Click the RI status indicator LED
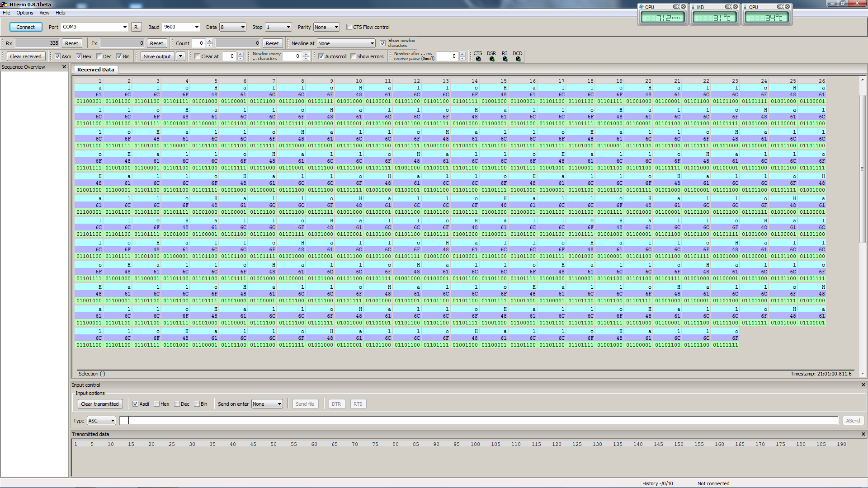 pos(505,59)
